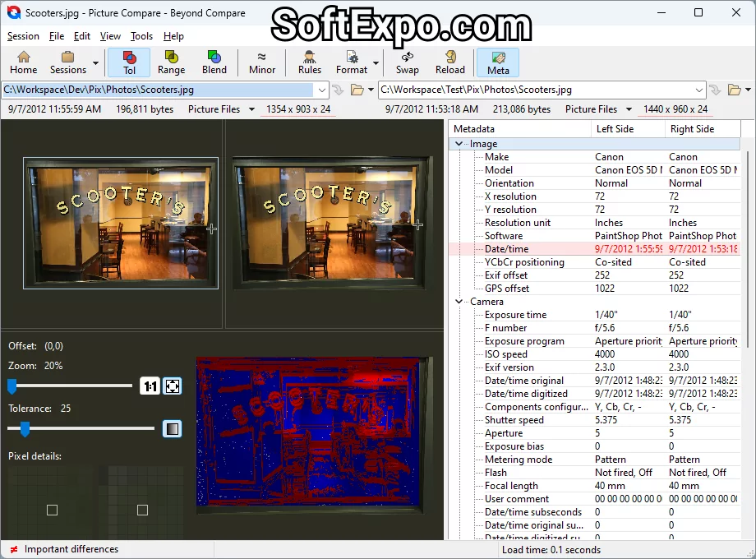This screenshot has width=756, height=559.
Task: Toggle the Meta metadata panel
Action: [x=498, y=62]
